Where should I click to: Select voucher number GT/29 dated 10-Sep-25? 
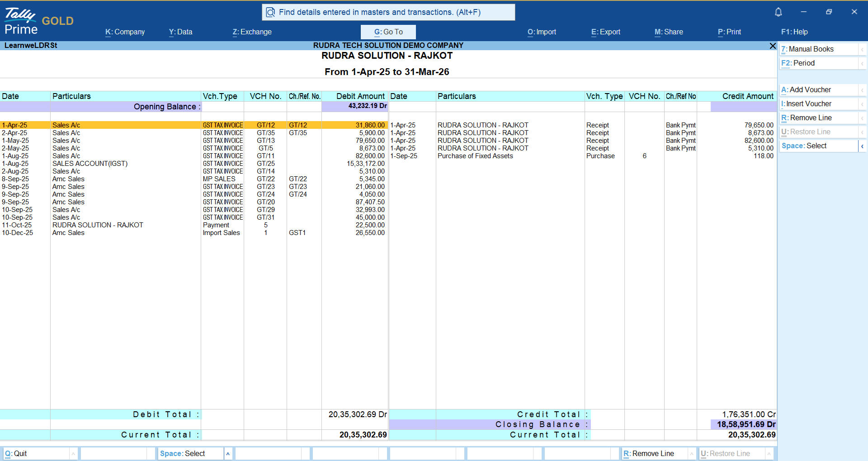pyautogui.click(x=266, y=210)
